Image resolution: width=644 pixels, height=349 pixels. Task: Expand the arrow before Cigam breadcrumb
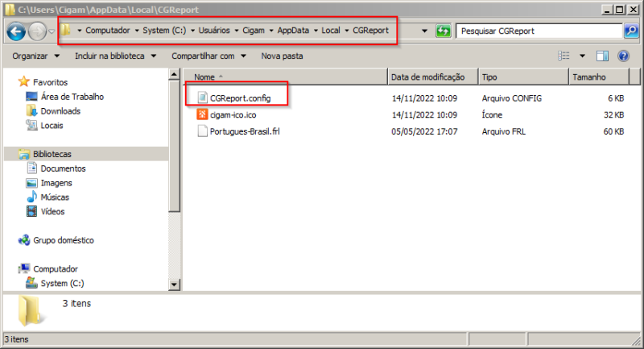pos(237,31)
